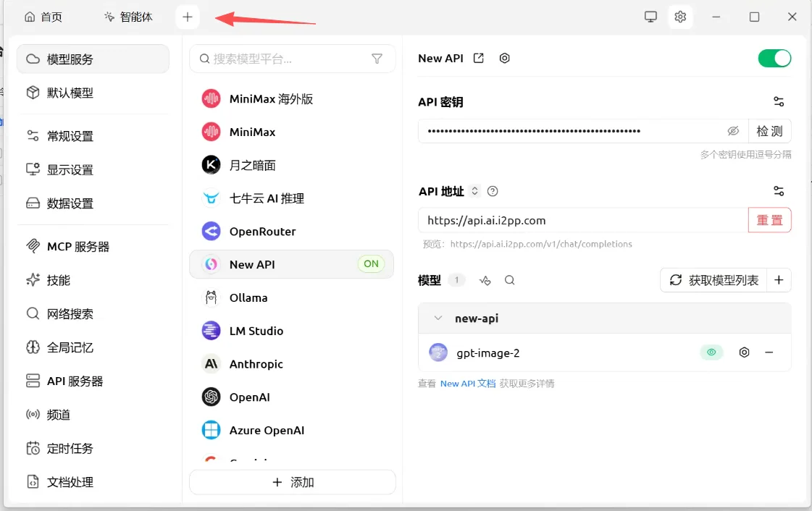Click the monitor display icon in title bar

pyautogui.click(x=650, y=17)
